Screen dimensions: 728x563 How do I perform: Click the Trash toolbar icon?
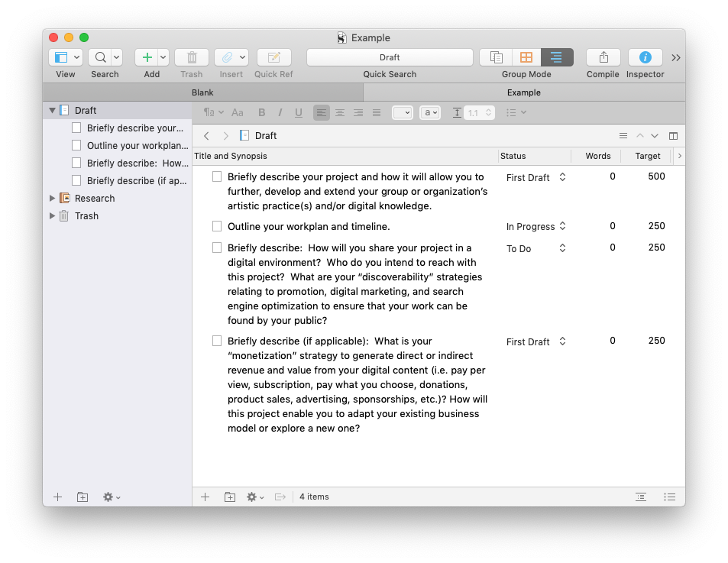click(x=192, y=57)
